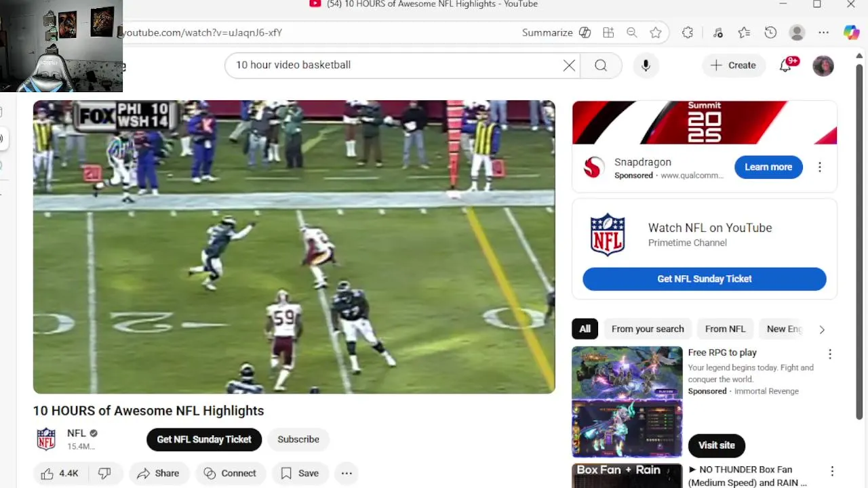Viewport: 868px width, 488px height.
Task: Click the browser tab title
Action: click(432, 4)
